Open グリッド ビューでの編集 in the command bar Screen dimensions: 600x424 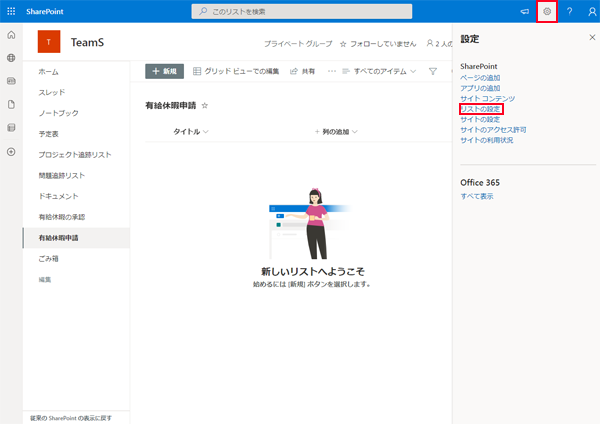coord(236,71)
